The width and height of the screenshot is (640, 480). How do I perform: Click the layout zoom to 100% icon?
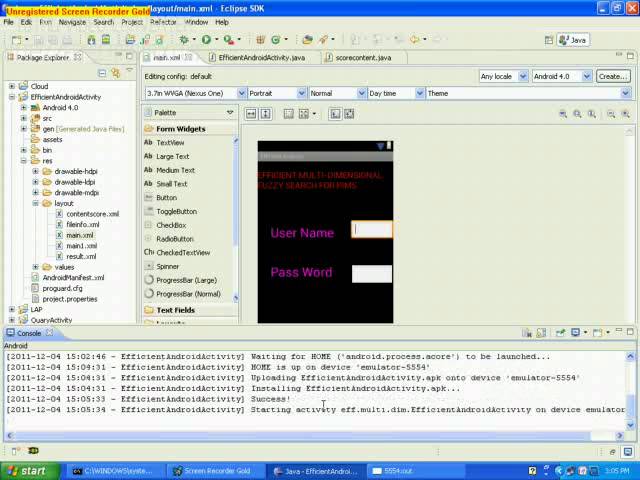click(591, 114)
